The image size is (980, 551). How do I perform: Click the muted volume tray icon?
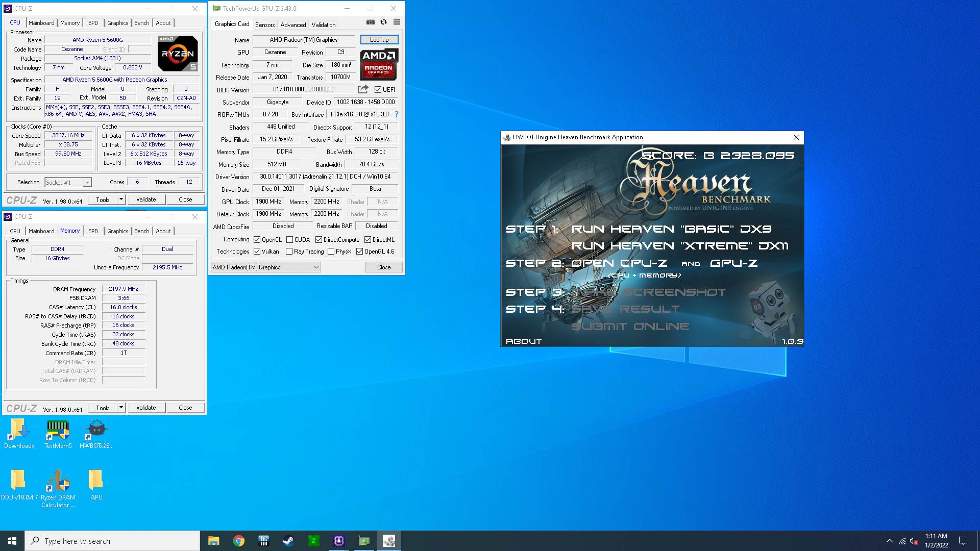click(x=914, y=541)
